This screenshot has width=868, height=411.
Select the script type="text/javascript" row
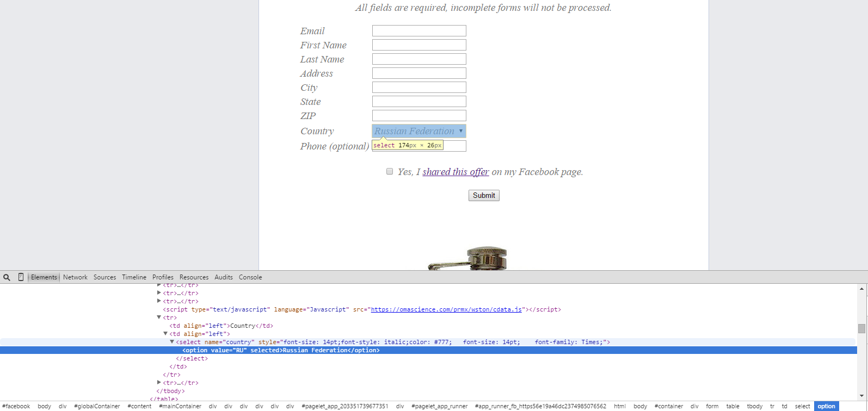pyautogui.click(x=361, y=309)
